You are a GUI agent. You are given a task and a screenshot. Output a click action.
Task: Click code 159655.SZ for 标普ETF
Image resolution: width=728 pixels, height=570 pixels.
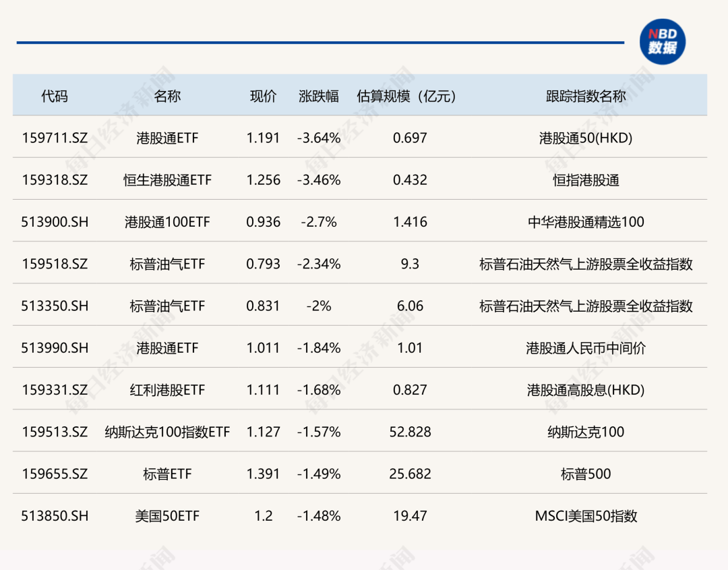53,474
